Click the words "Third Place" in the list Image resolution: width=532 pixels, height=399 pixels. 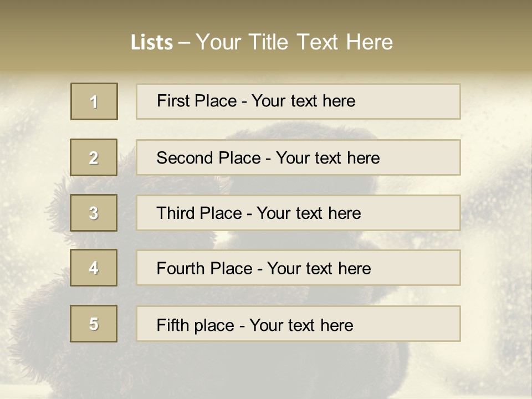[x=199, y=213]
